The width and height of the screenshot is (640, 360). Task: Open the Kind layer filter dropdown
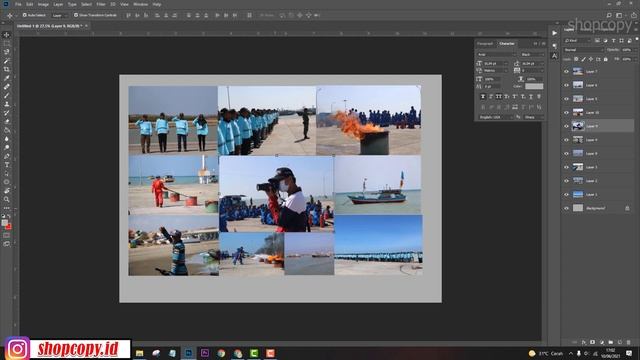tap(577, 40)
